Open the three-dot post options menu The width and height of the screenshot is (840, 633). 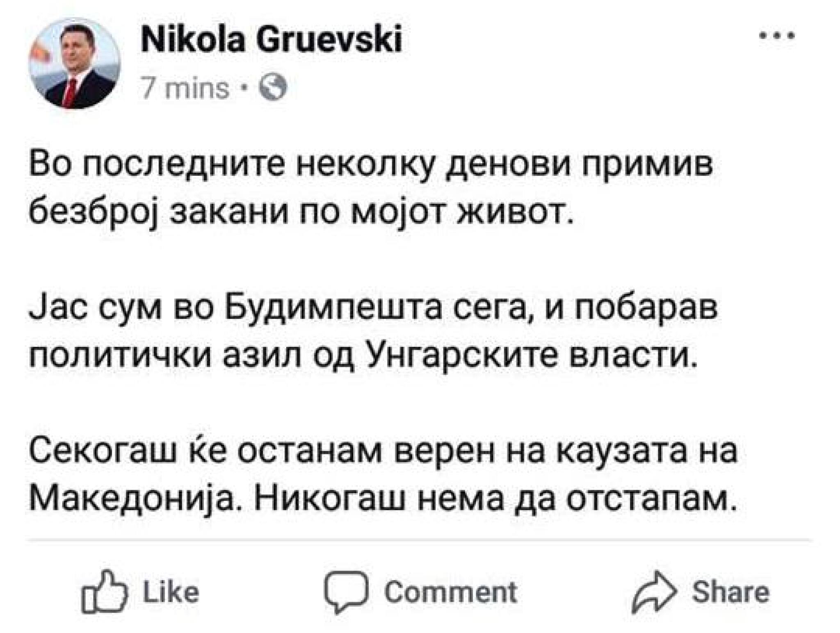pyautogui.click(x=776, y=36)
